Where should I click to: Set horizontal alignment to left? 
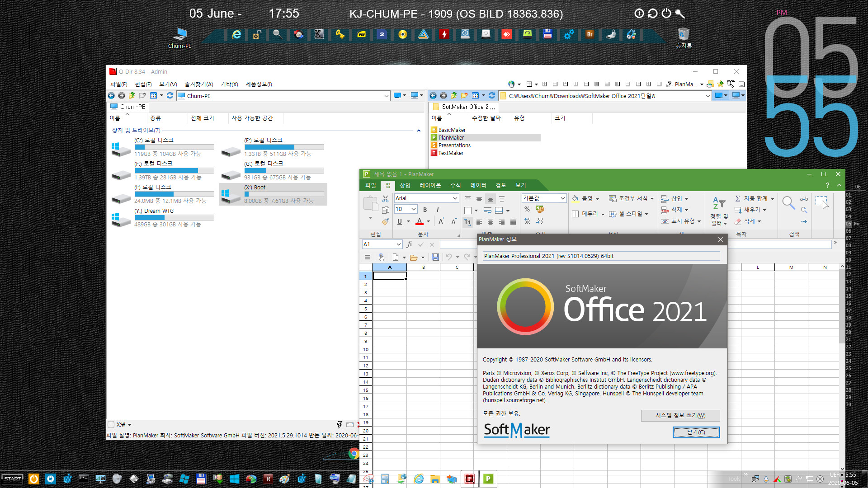point(479,222)
